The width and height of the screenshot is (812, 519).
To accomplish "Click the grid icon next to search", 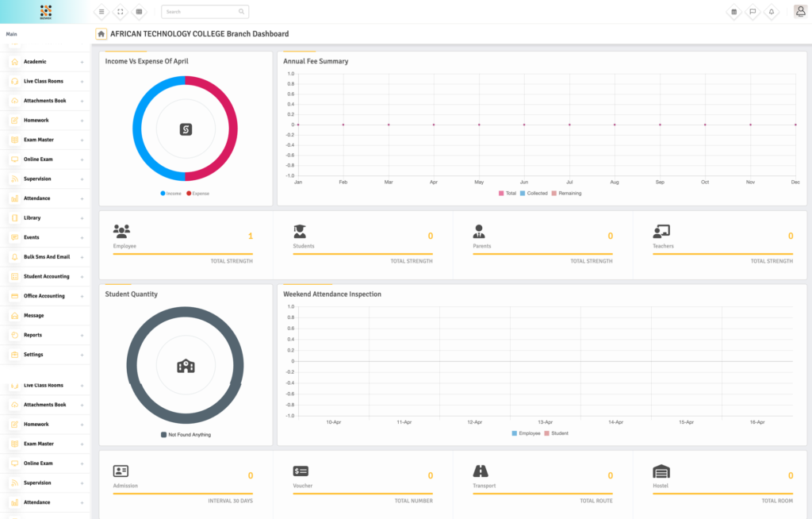I will [140, 12].
